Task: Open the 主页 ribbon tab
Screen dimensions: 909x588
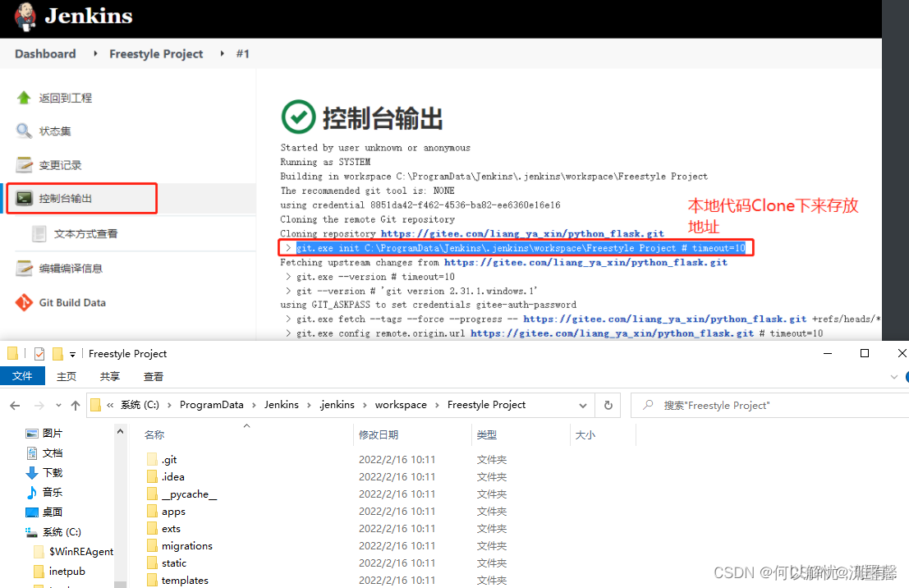Action: tap(66, 376)
